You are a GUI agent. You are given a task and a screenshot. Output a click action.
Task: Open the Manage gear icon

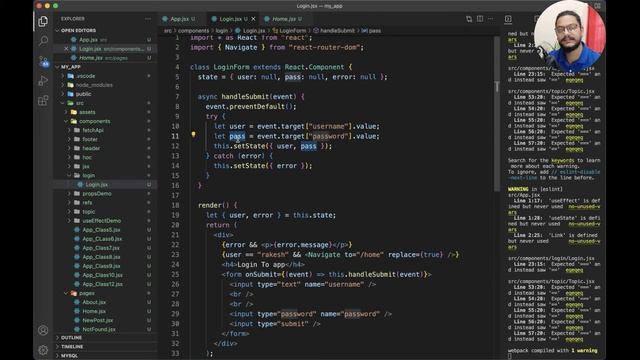coord(43,350)
